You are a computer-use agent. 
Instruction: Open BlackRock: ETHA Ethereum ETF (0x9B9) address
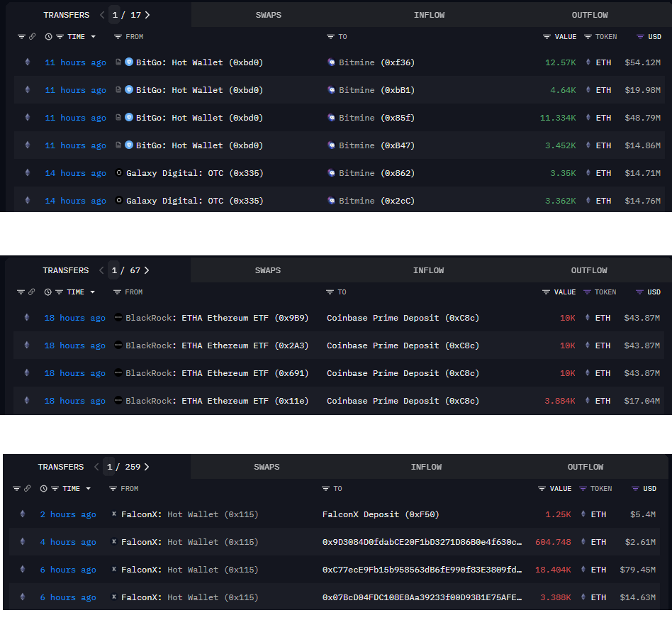pyautogui.click(x=217, y=318)
